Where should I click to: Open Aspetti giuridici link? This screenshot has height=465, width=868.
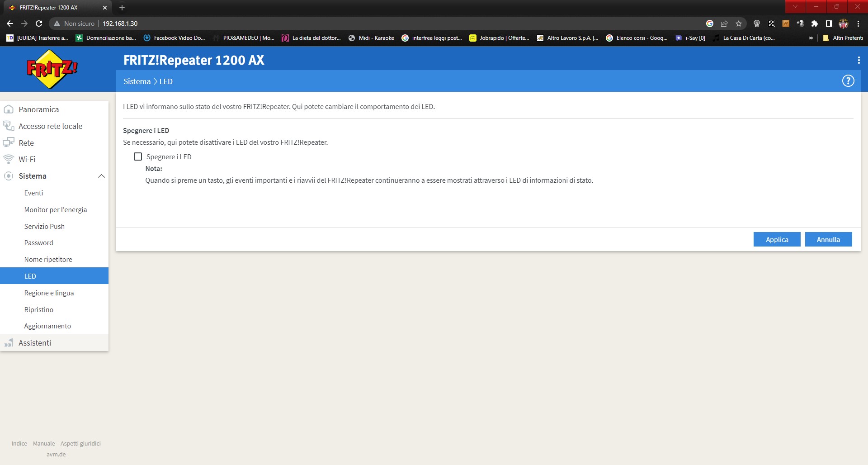pos(80,443)
